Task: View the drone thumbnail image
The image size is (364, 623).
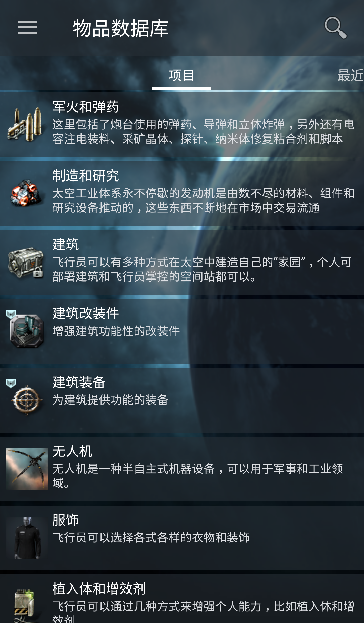Action: pos(27,469)
